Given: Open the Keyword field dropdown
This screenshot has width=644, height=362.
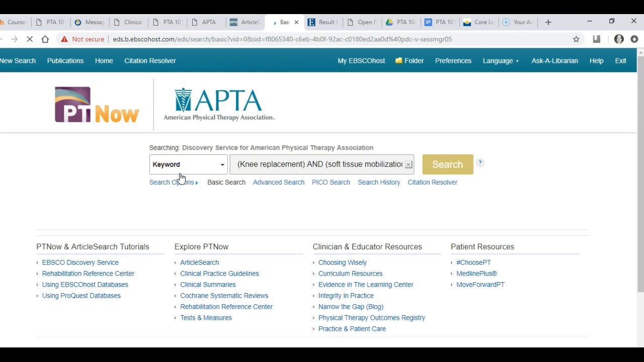Looking at the screenshot, I should tap(188, 164).
